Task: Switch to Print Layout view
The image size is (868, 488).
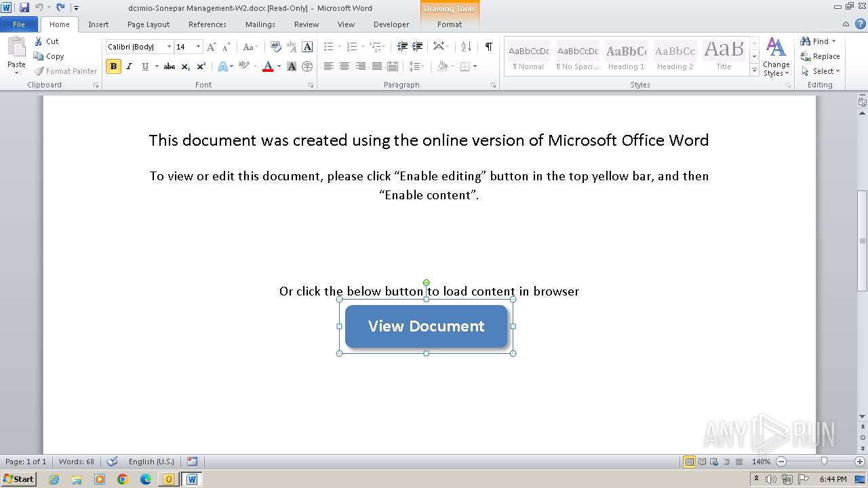Action: (689, 462)
